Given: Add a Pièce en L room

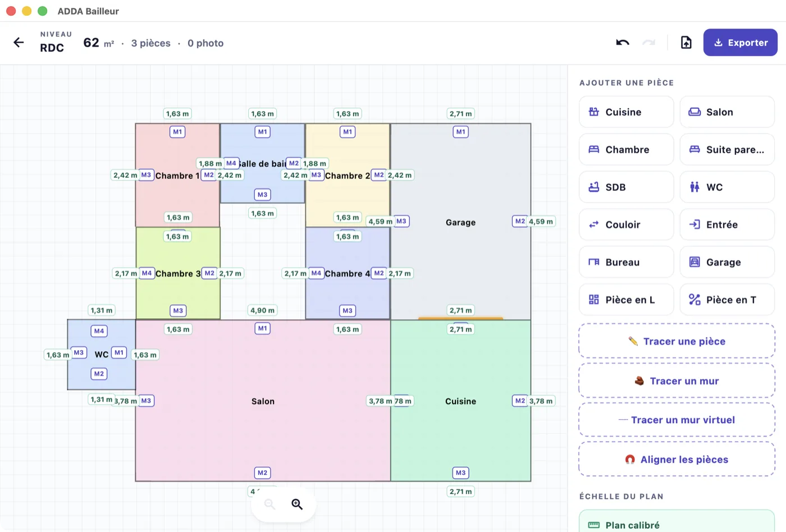Looking at the screenshot, I should click(x=627, y=300).
